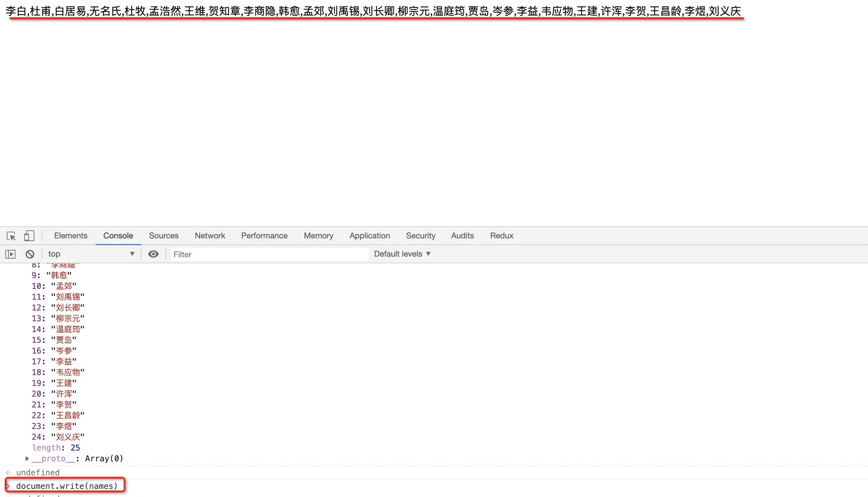Expand the document.write(names) console entry arrow
Screen dimensions: 868x497
8,486
